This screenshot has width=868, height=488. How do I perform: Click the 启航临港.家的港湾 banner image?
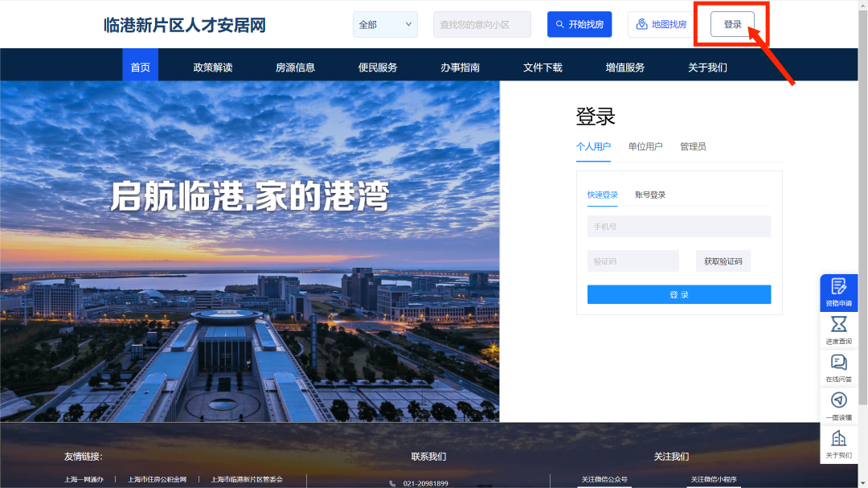coord(250,252)
